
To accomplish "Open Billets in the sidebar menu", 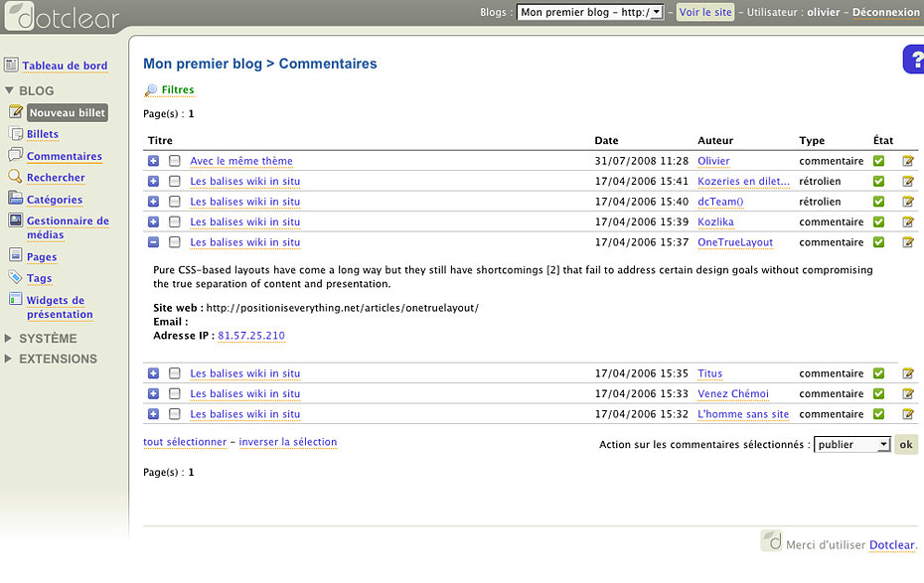I will tap(43, 134).
